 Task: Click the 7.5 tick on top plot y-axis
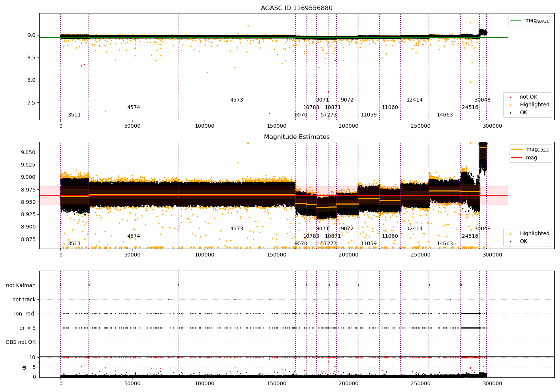31,103
